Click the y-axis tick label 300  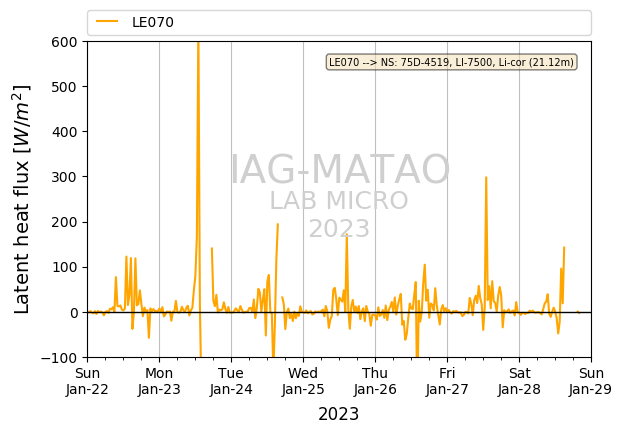click(x=64, y=177)
